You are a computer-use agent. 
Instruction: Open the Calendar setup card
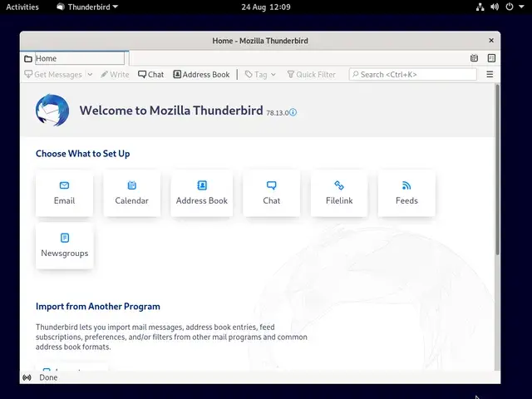pos(131,193)
